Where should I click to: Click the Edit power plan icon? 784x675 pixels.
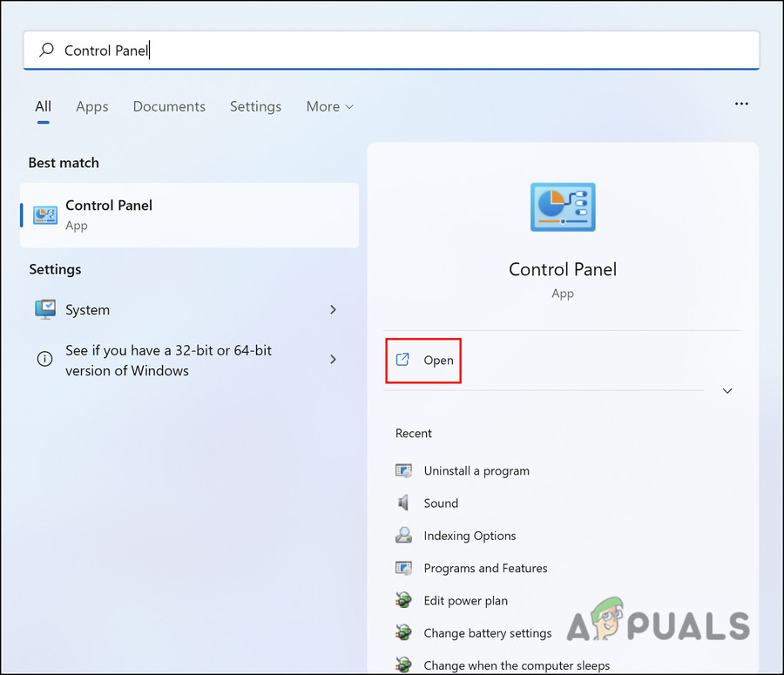click(403, 599)
